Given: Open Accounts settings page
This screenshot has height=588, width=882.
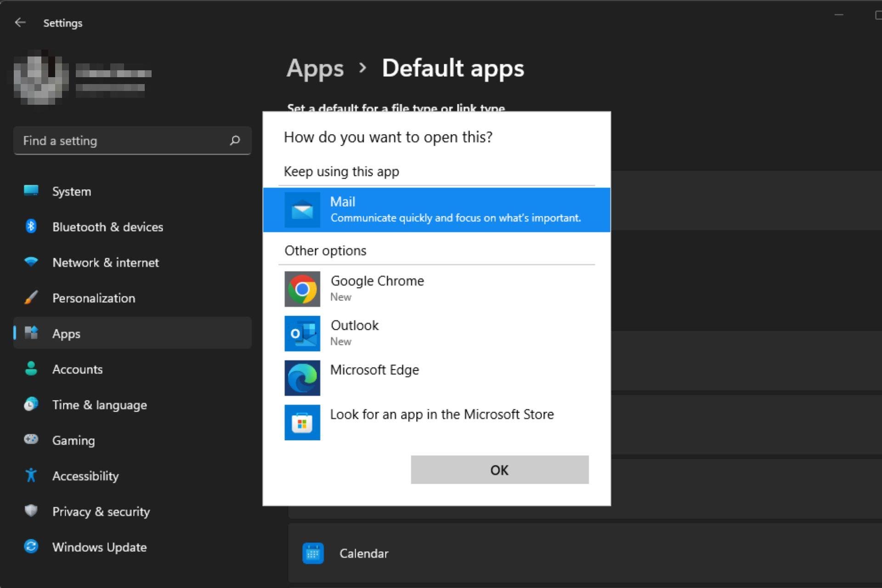Looking at the screenshot, I should point(132,369).
